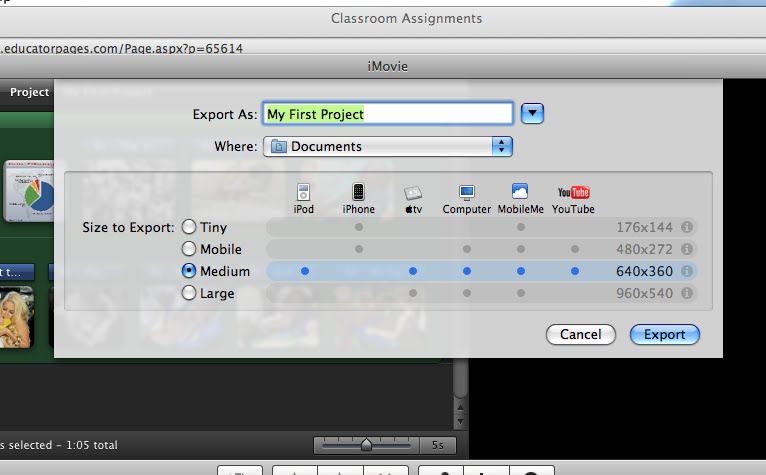The height and width of the screenshot is (475, 766).
Task: Expand the save dialog with arrow button
Action: coord(532,113)
